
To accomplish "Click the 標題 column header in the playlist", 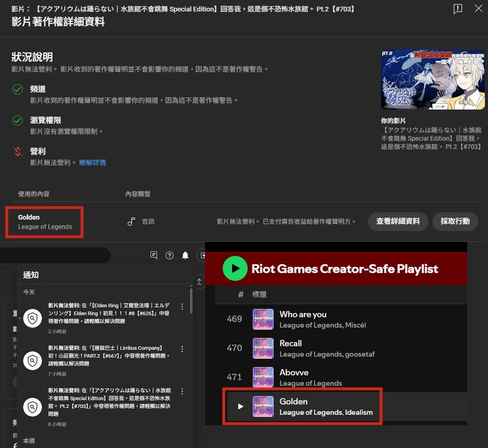I will pos(259,294).
